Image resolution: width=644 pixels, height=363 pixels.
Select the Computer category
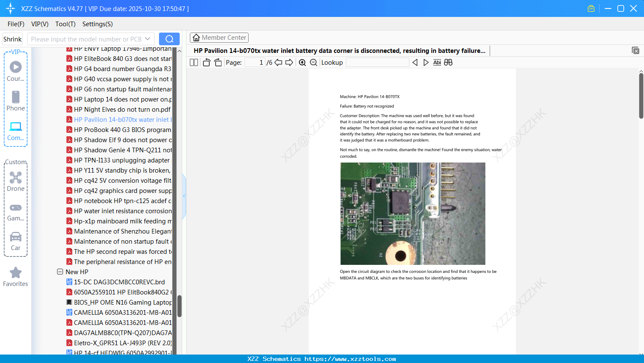[16, 131]
